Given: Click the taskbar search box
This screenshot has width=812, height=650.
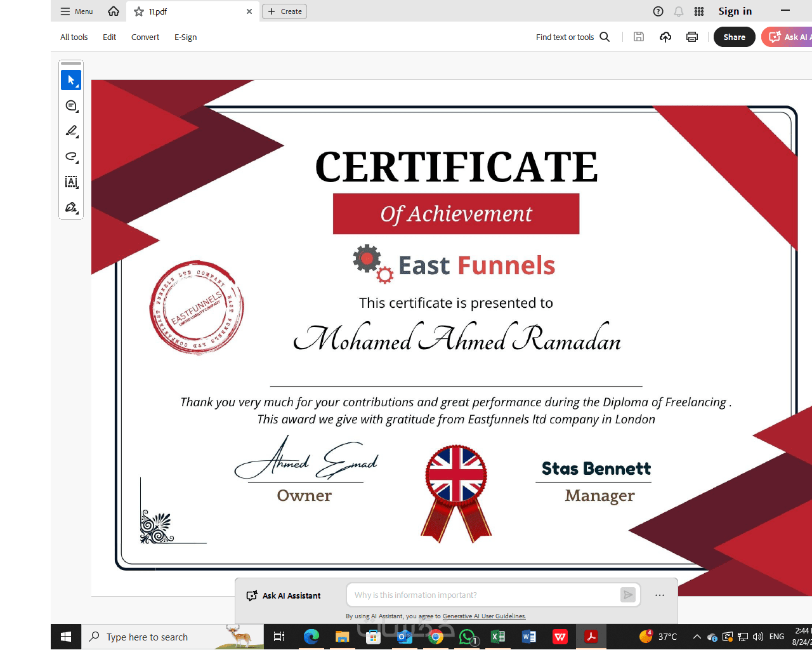Looking at the screenshot, I should [x=173, y=637].
